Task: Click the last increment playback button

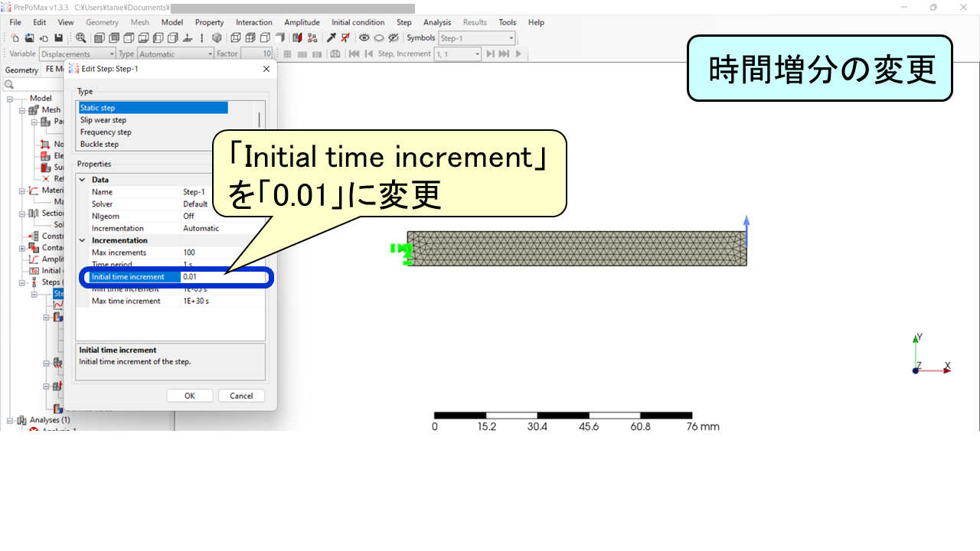Action: tap(504, 54)
